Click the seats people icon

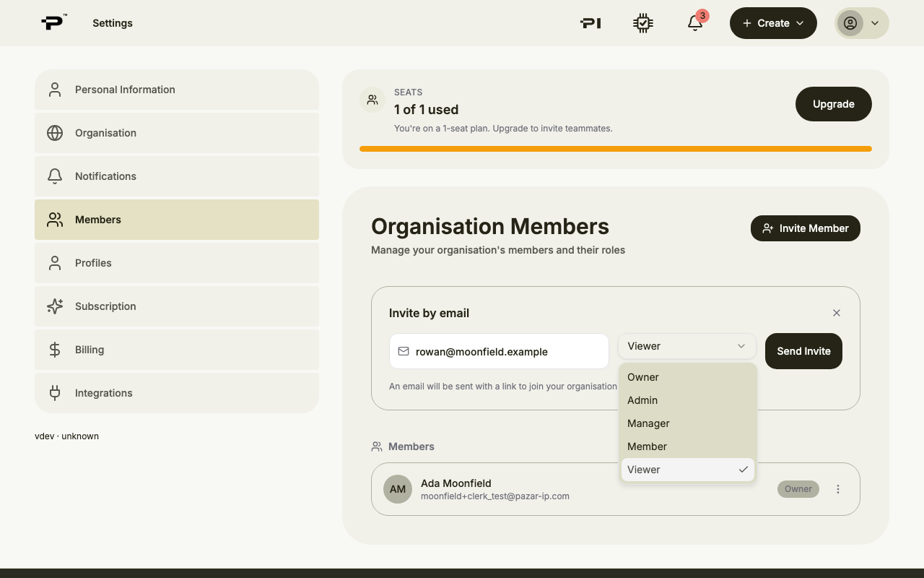point(372,100)
